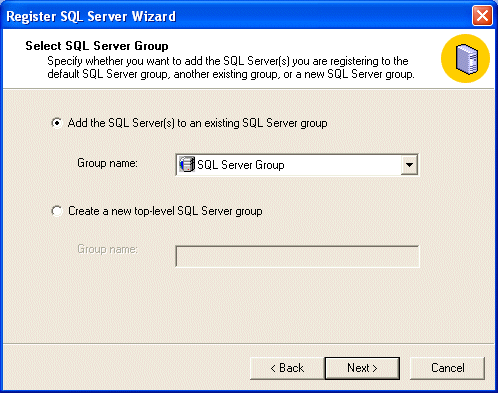Screen dimensions: 498x393
Task: Click the SQL Server Group combo box
Action: point(297,165)
